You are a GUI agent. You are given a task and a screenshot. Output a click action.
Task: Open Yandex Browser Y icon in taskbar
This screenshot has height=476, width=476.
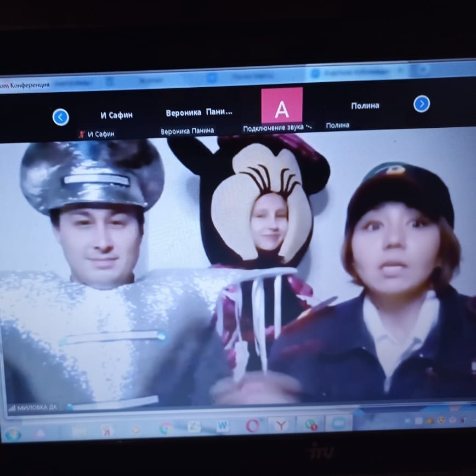click(281, 424)
